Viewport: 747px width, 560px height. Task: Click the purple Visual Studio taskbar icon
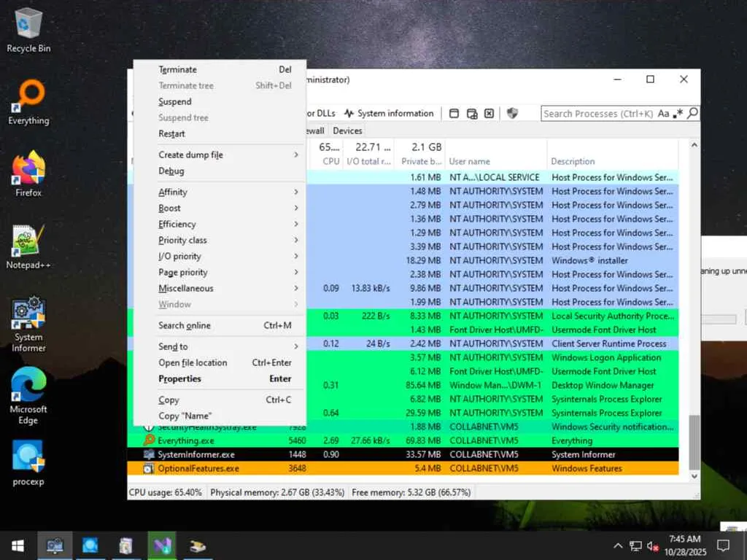[x=162, y=545]
